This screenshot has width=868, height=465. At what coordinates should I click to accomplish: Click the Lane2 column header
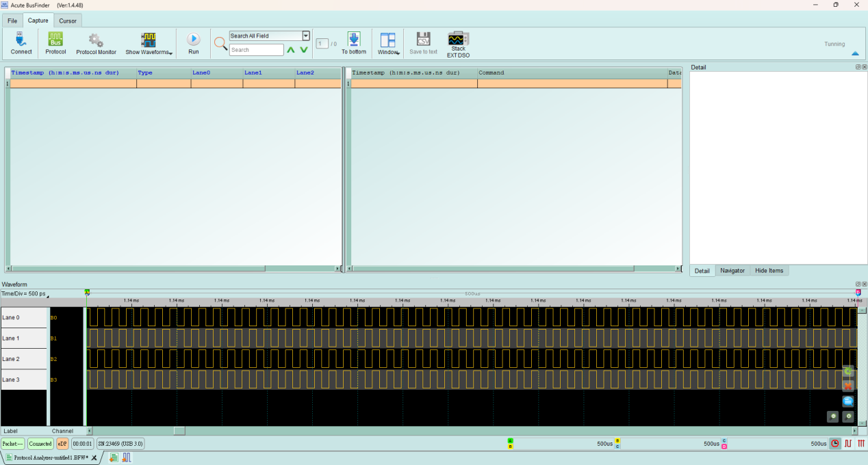[x=318, y=72]
